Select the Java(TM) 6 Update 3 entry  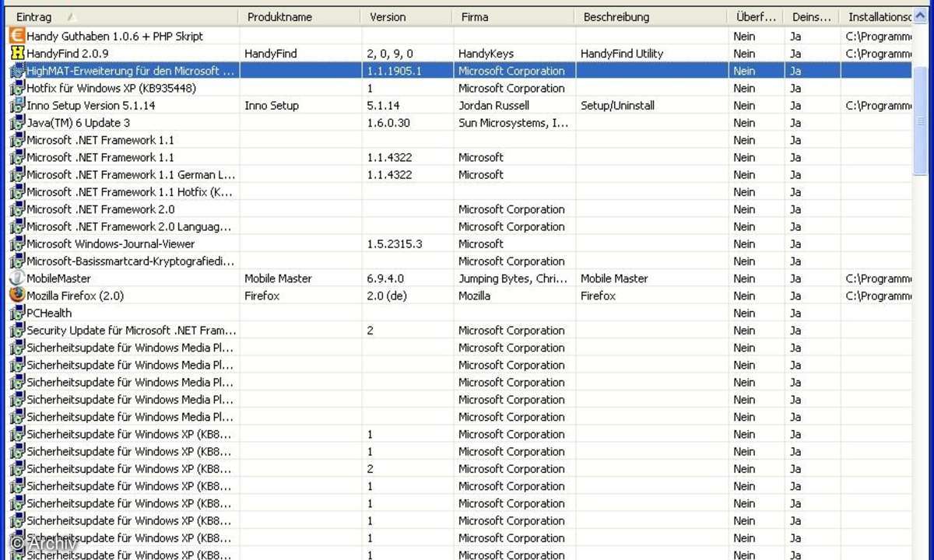78,123
